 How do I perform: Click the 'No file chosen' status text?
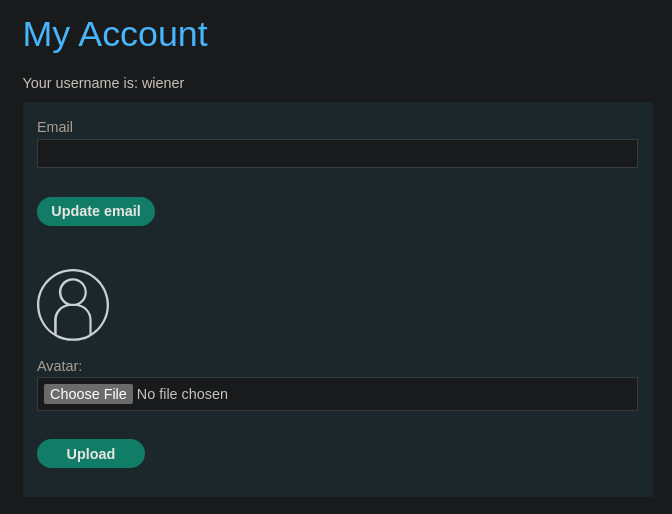click(182, 394)
